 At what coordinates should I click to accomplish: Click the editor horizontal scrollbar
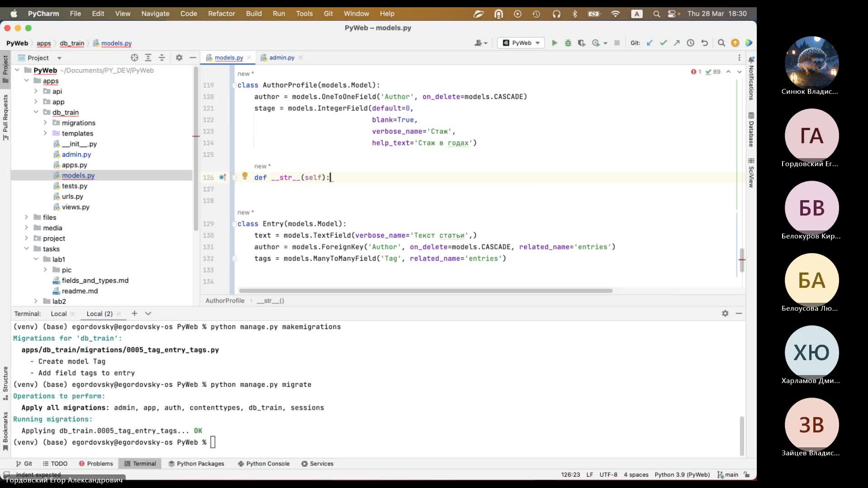coord(425,291)
